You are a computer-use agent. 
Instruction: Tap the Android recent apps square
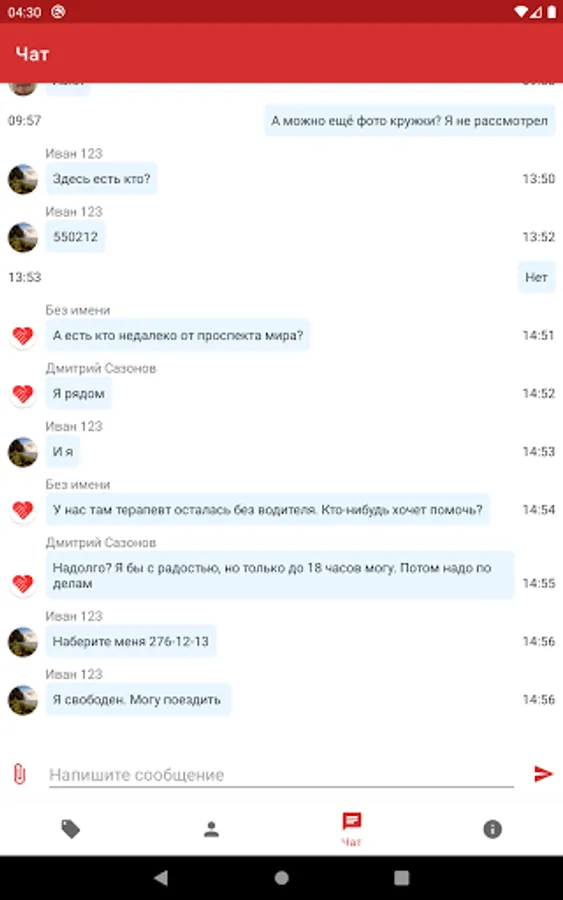coord(402,877)
